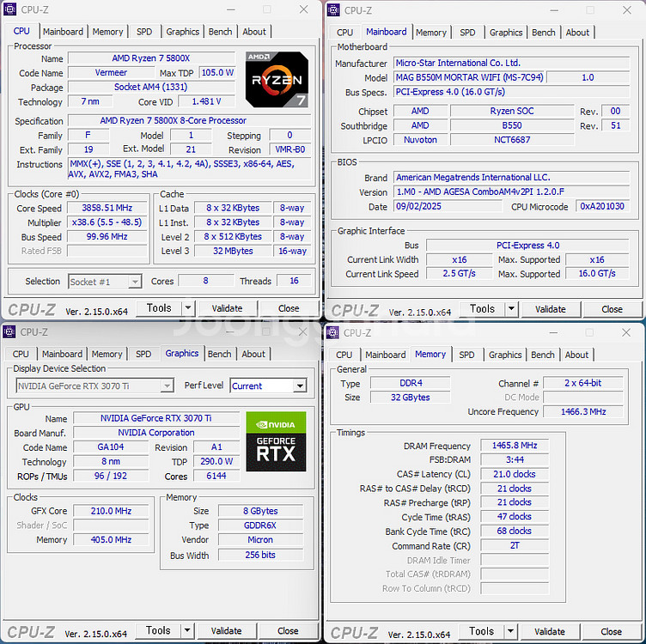
Task: Click Close button in the CPU window
Action: [289, 308]
